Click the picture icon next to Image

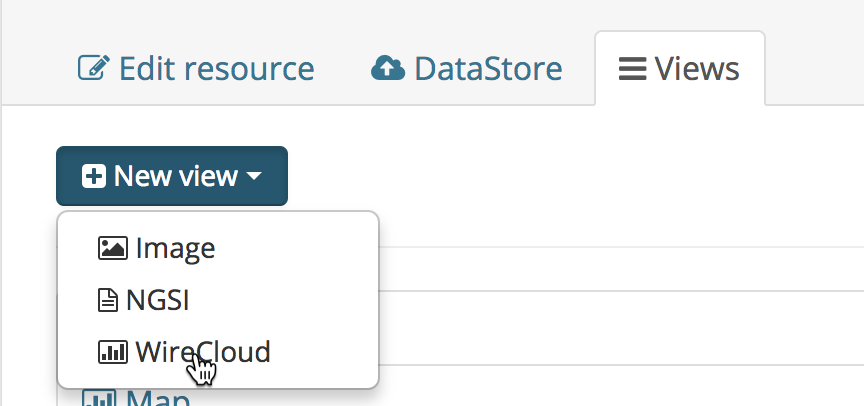113,248
